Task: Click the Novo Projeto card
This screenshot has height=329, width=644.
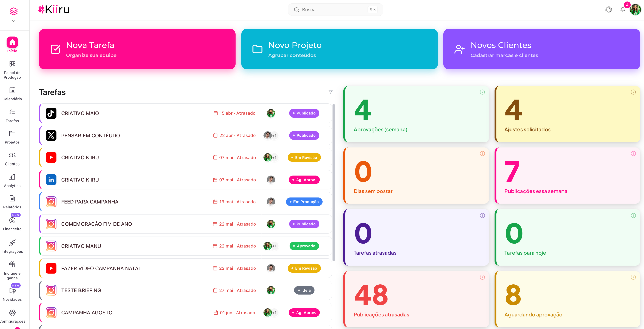Action: [x=339, y=49]
